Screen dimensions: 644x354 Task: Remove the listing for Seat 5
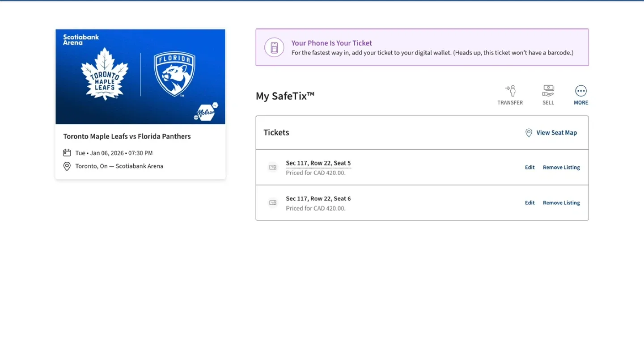[561, 167]
